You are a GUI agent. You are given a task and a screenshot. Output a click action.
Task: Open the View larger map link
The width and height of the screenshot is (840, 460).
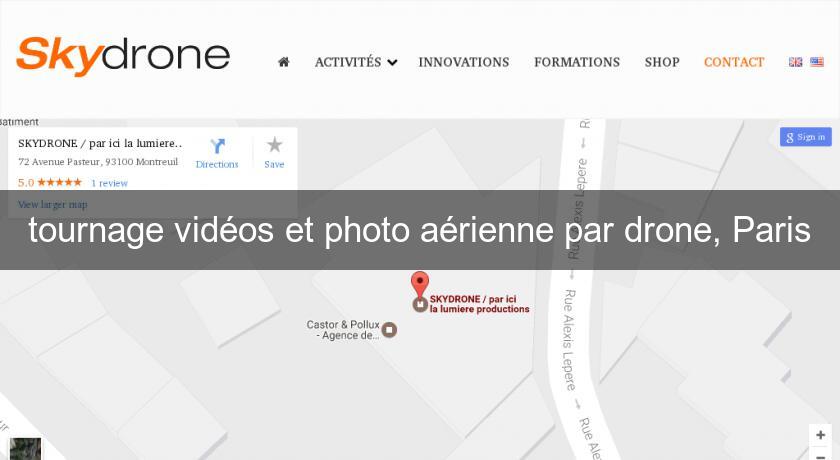point(52,204)
